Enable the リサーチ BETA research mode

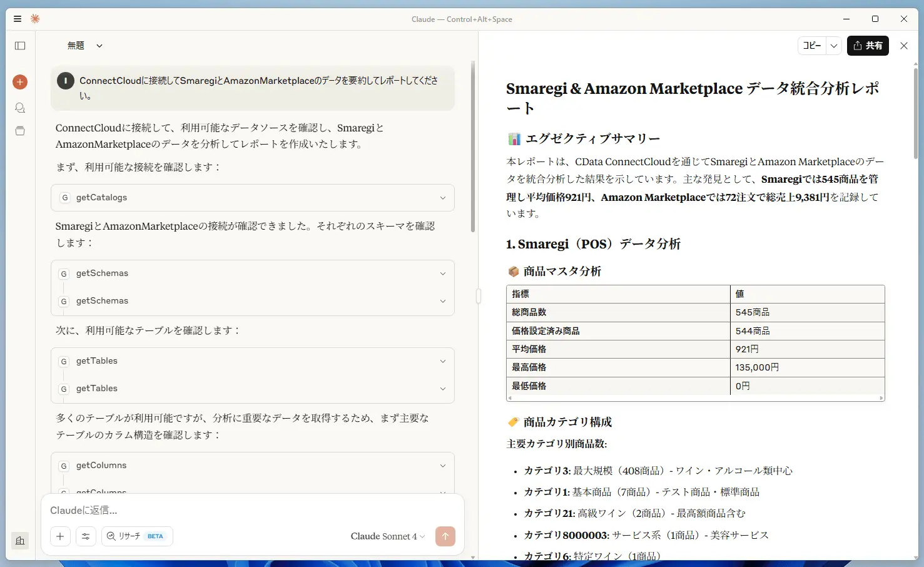136,536
